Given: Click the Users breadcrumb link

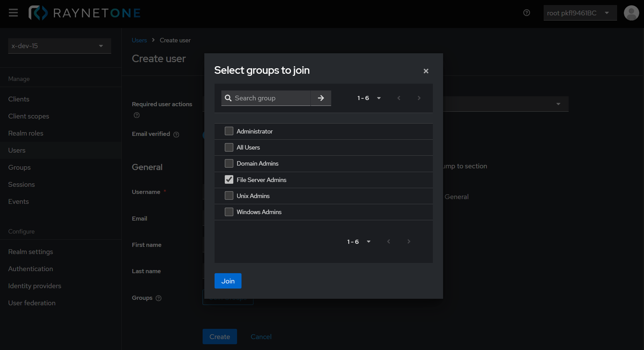Looking at the screenshot, I should click(x=139, y=40).
